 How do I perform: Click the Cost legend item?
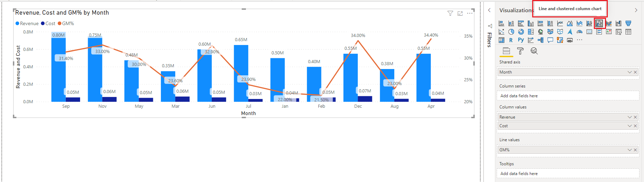point(48,23)
